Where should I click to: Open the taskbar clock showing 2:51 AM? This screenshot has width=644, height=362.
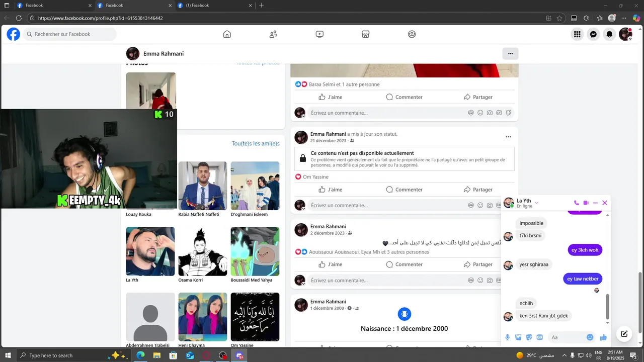(615, 355)
